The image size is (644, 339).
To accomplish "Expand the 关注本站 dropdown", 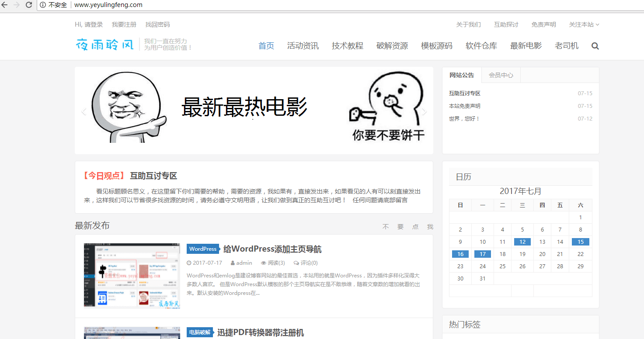I will [584, 24].
